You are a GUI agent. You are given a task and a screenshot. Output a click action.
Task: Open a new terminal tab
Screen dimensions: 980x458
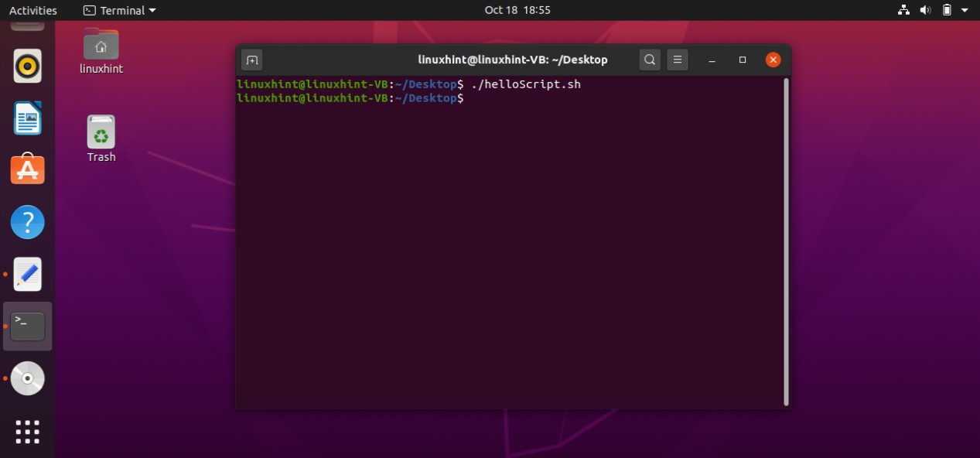click(252, 60)
